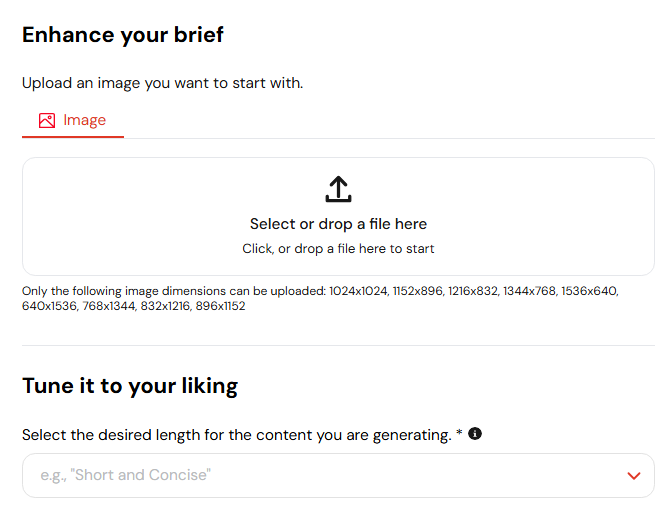
Task: Switch to the Image tab
Action: click(x=72, y=121)
